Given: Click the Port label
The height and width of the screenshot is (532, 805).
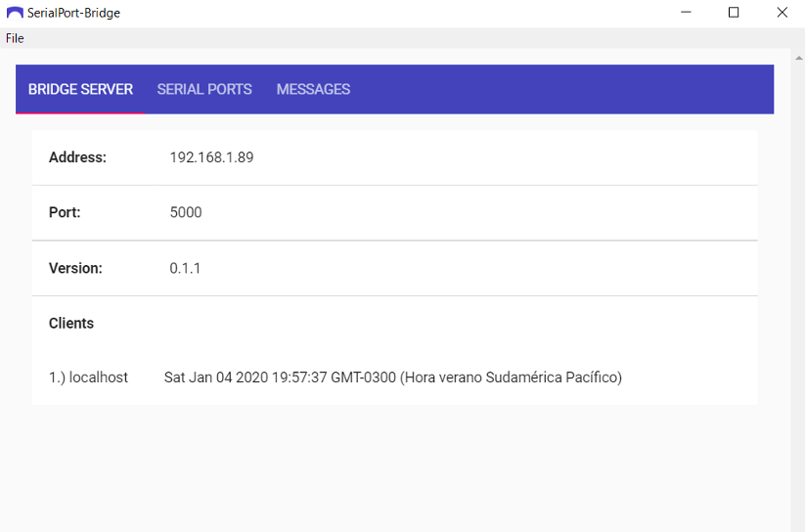Looking at the screenshot, I should [x=65, y=212].
